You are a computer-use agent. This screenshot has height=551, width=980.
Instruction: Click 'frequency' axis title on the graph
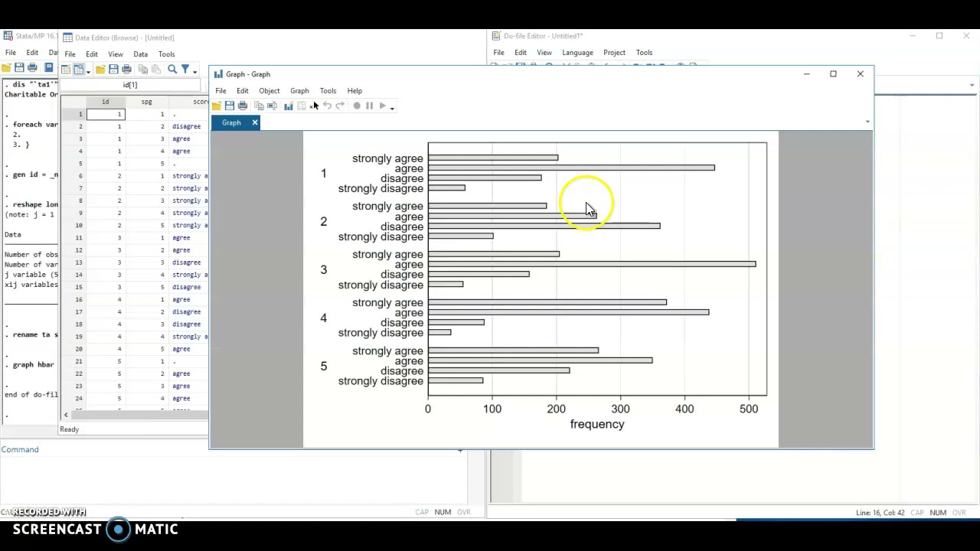(x=597, y=424)
